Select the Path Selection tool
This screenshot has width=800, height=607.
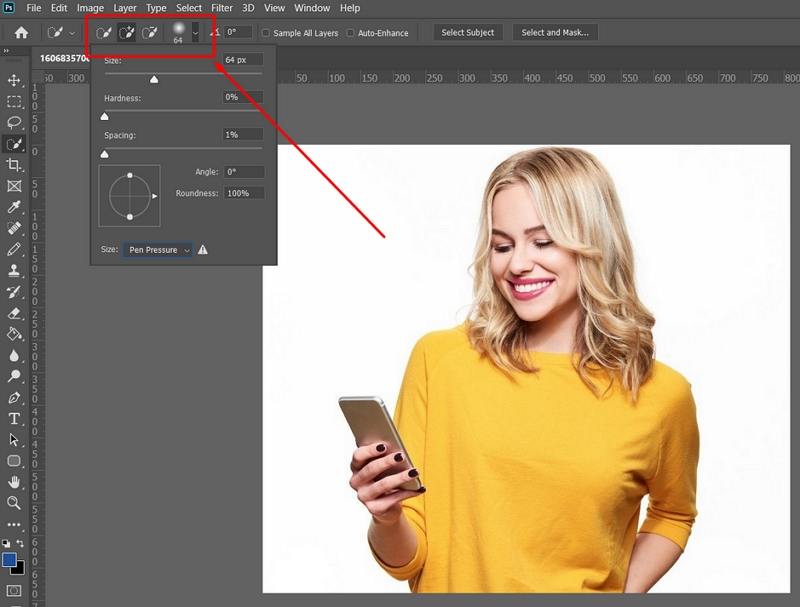coord(14,440)
